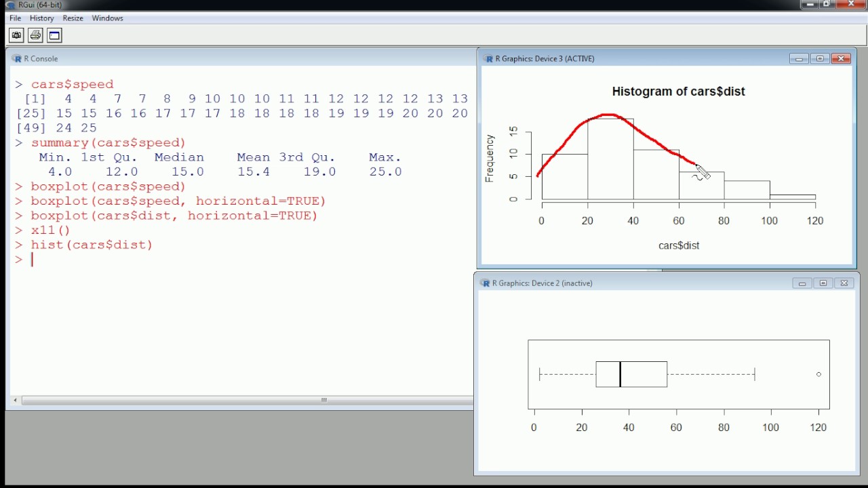This screenshot has height=488, width=868.
Task: Close the Device 3 (ACTIVE) graphics window
Action: (841, 59)
